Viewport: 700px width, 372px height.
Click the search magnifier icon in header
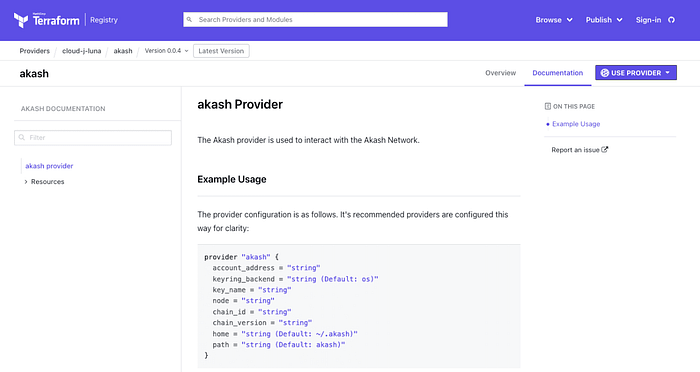coord(189,20)
